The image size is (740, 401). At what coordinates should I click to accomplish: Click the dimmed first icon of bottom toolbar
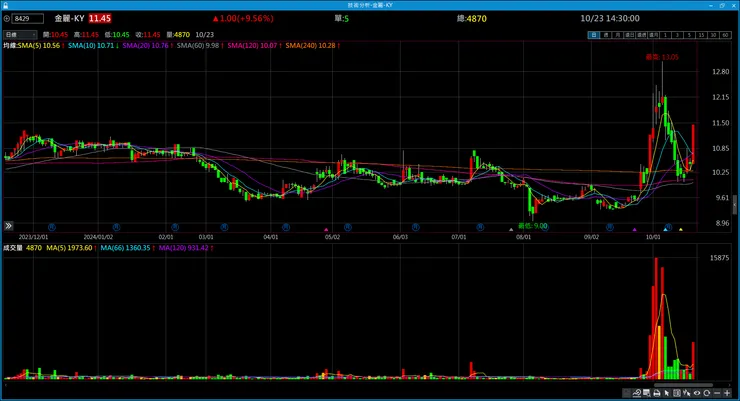(626, 393)
